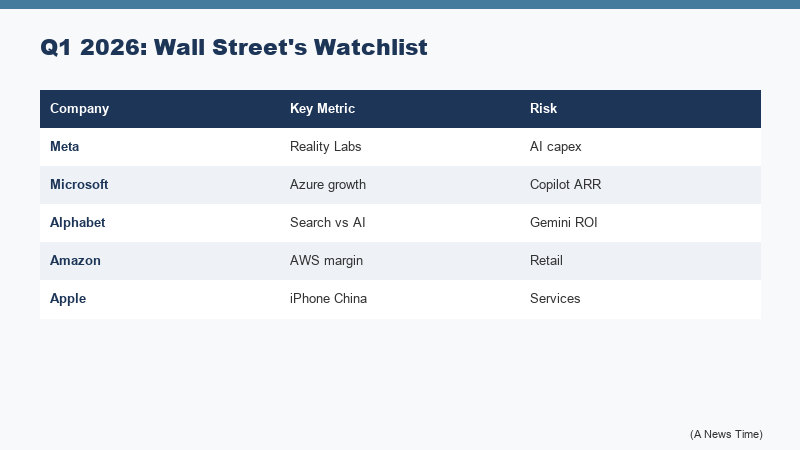Click the '(A News Time)' source caption
This screenshot has width=800, height=450.
click(726, 434)
